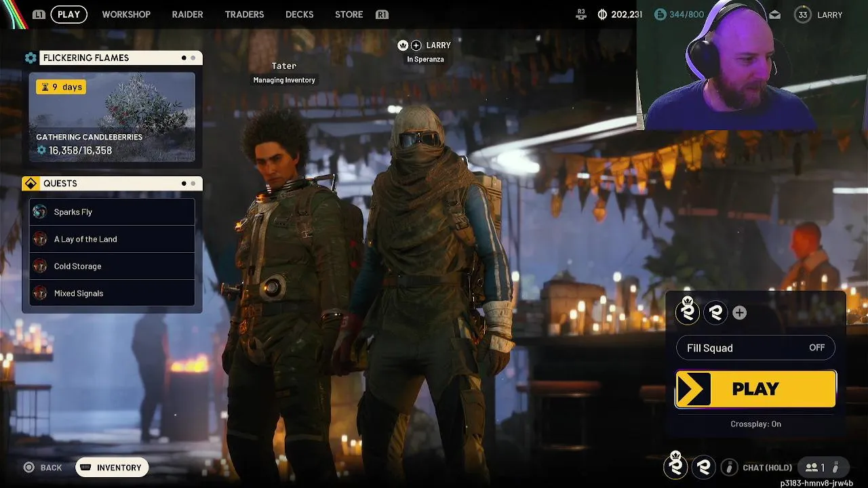Click Crossplay: On setting
The height and width of the screenshot is (488, 868).
pos(755,424)
